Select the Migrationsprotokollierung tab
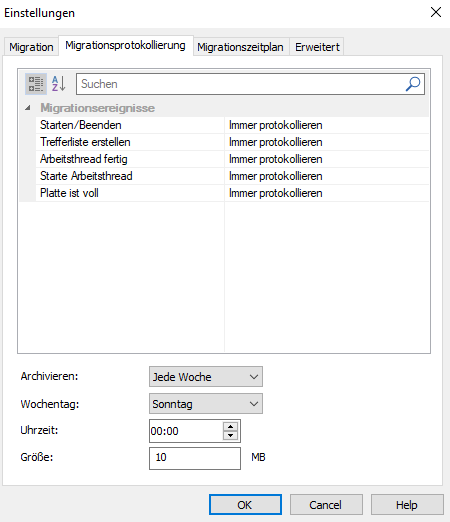Image resolution: width=450 pixels, height=522 pixels. click(x=126, y=46)
